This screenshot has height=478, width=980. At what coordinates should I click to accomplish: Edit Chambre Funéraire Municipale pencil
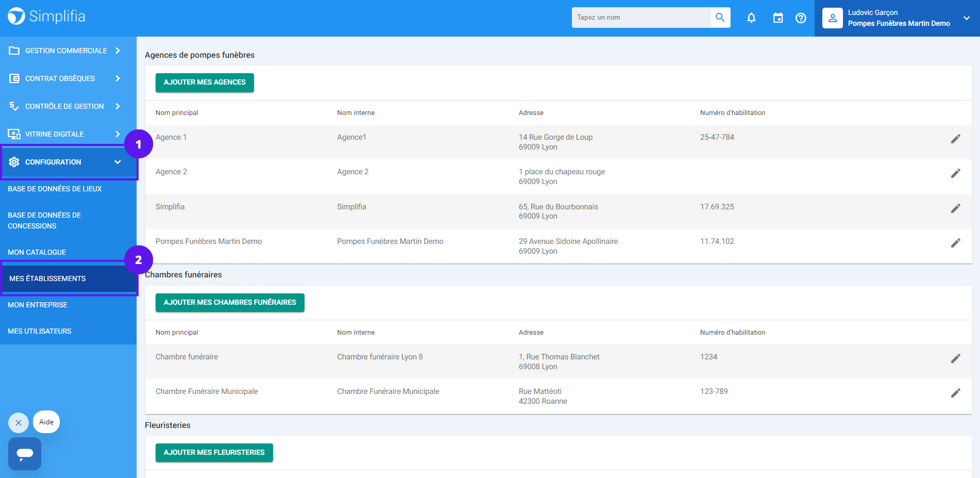(x=956, y=393)
